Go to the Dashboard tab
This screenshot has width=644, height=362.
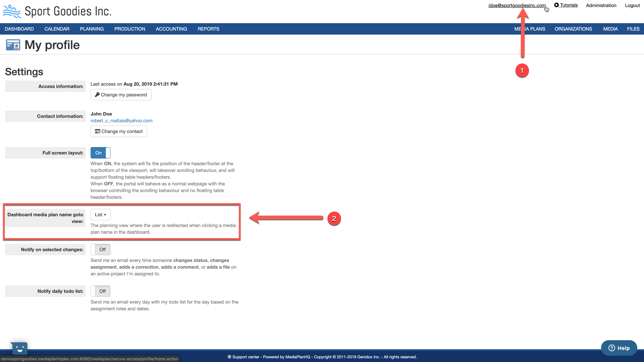(x=19, y=29)
